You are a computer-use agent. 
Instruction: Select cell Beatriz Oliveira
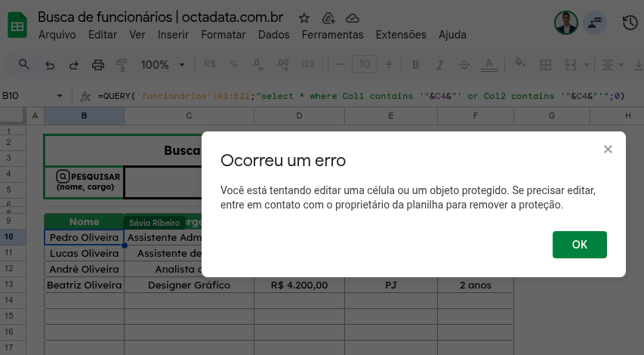[85, 285]
